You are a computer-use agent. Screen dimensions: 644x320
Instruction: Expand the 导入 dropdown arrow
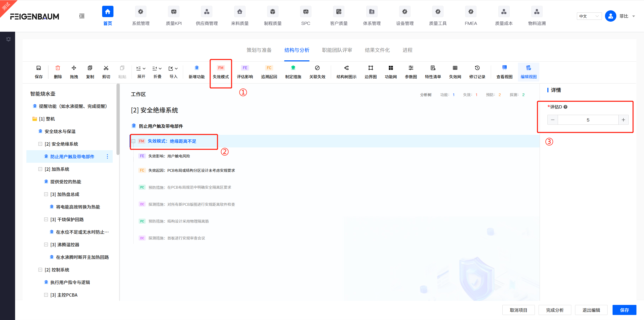coord(176,68)
